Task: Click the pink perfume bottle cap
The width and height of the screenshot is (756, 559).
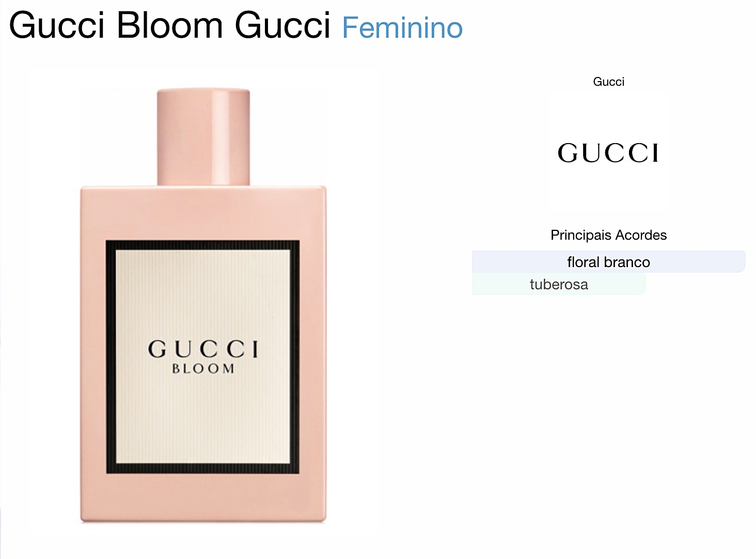Action: pos(203,137)
